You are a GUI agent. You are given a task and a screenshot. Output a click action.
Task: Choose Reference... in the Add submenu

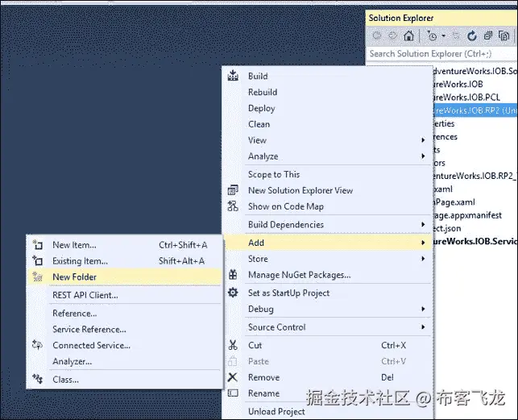click(75, 313)
